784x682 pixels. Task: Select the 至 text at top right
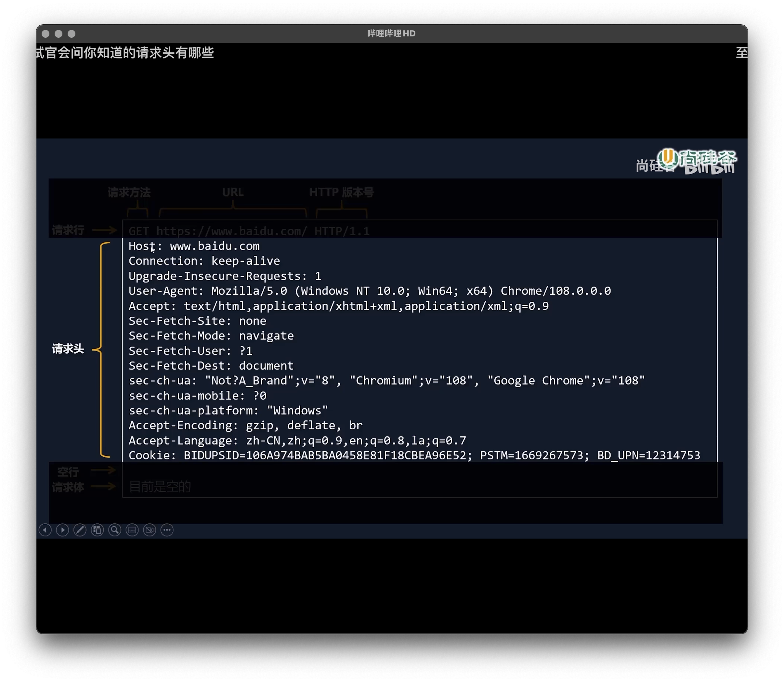coord(742,53)
